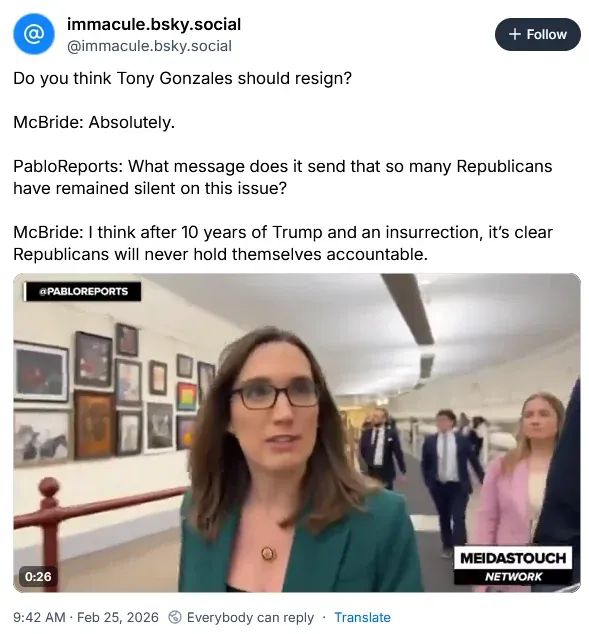Click the reply-settings icon before 'Everybody can reply'
589x634 pixels.
pos(175,617)
